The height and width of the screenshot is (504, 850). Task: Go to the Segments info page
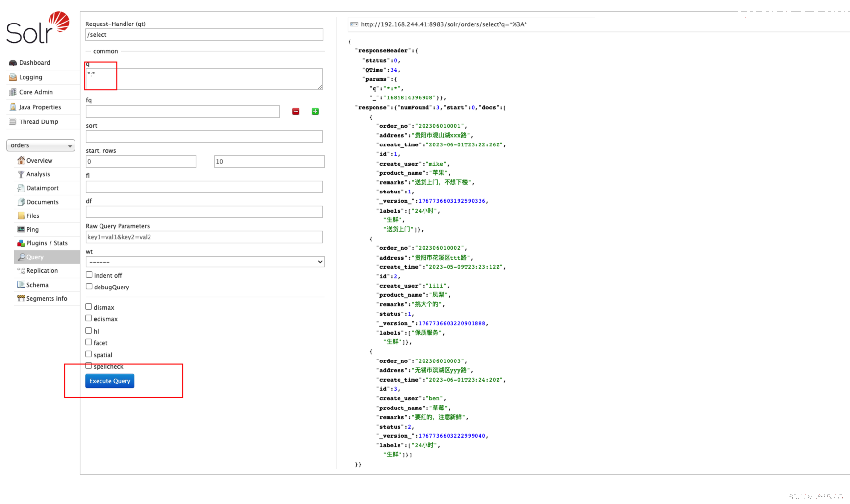point(47,299)
